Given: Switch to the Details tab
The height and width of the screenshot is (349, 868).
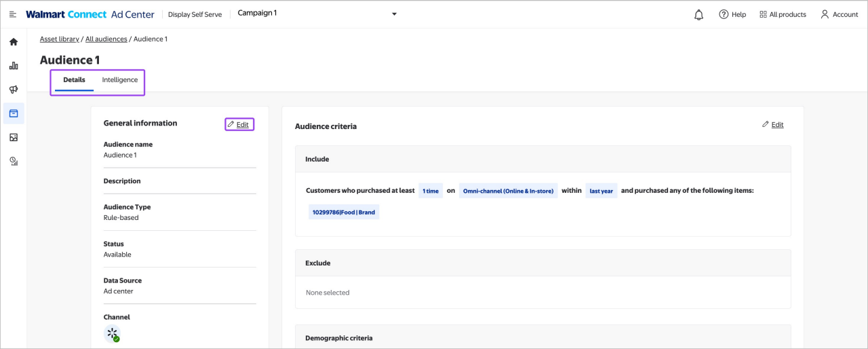Looking at the screenshot, I should tap(75, 80).
